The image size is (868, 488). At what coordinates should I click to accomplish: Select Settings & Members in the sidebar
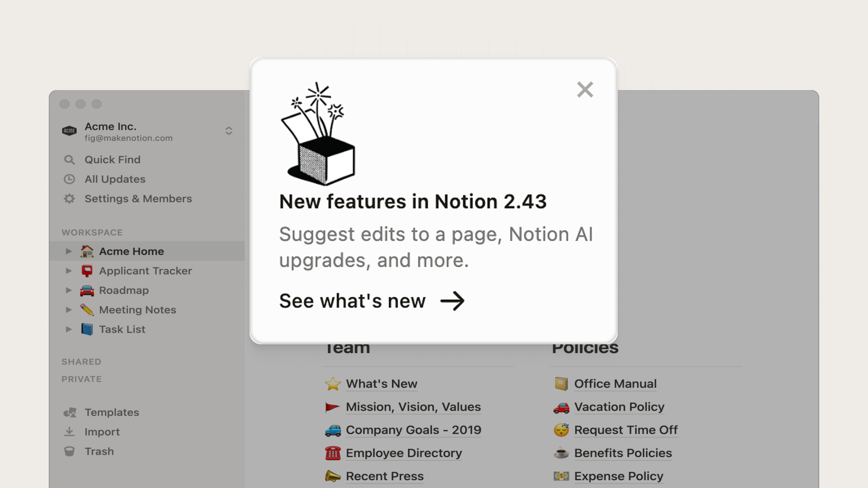click(138, 199)
